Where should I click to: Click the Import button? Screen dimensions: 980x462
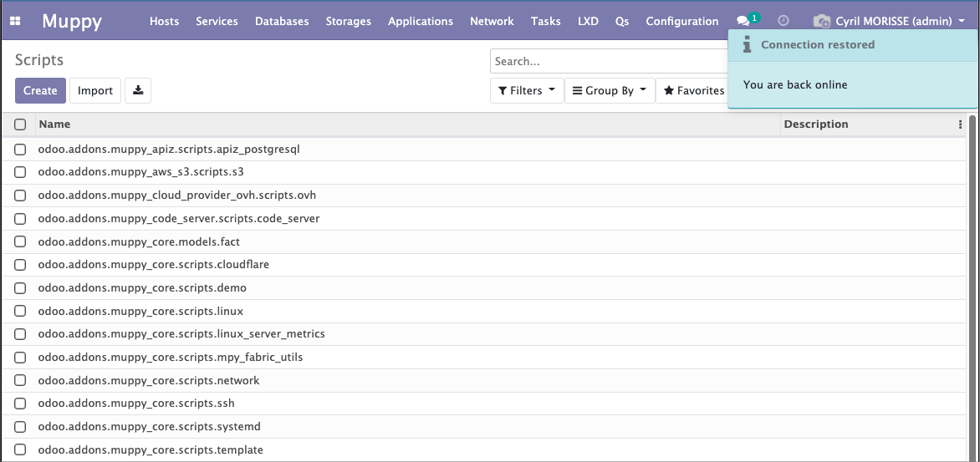[95, 90]
